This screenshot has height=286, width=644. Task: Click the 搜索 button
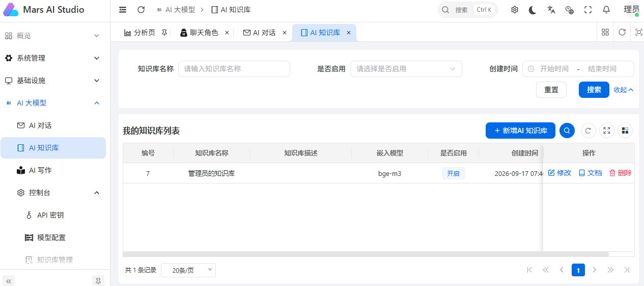pyautogui.click(x=594, y=90)
